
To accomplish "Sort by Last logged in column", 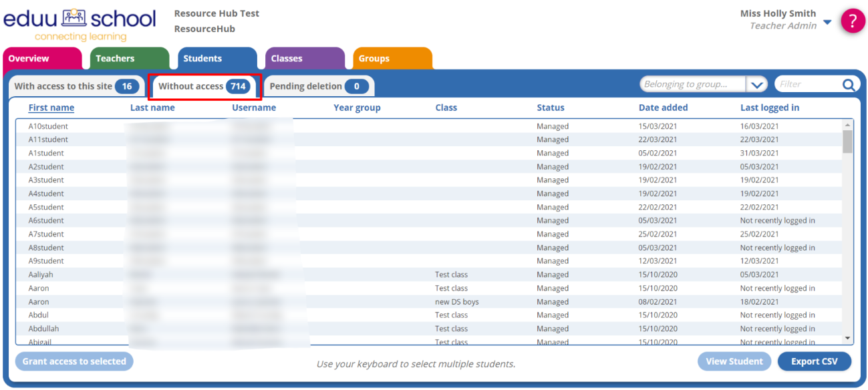I will 769,108.
